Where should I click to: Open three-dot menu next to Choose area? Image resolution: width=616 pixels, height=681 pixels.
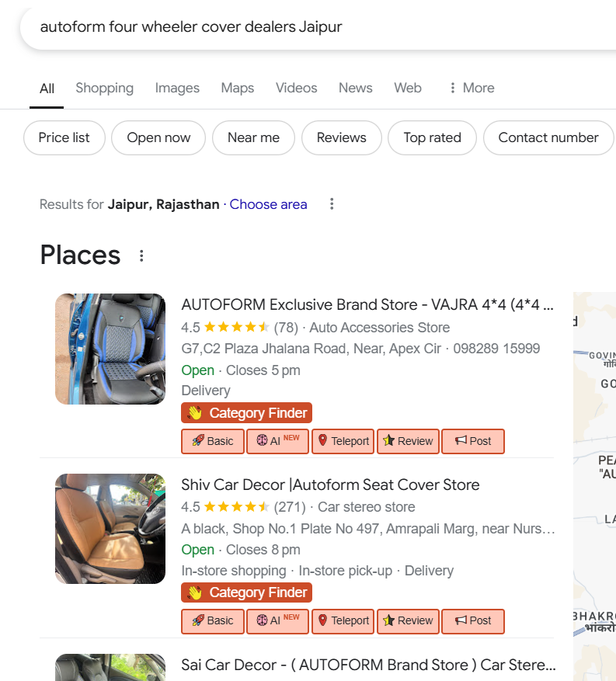[332, 204]
